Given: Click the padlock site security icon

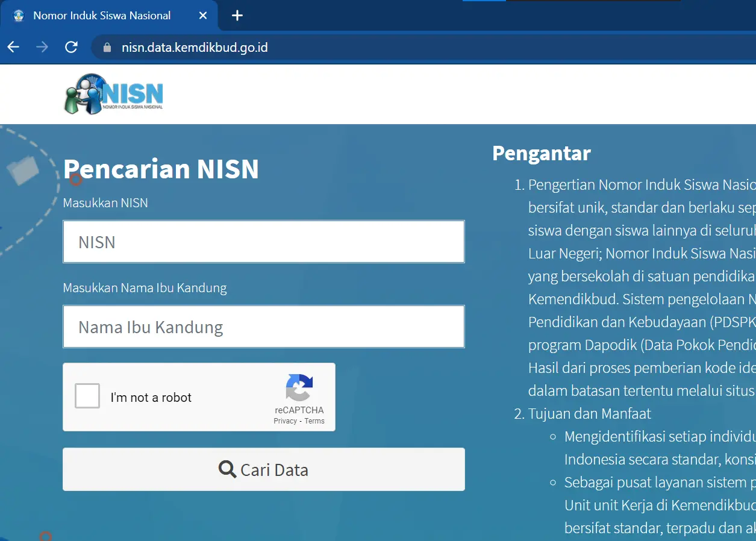Looking at the screenshot, I should [x=108, y=48].
